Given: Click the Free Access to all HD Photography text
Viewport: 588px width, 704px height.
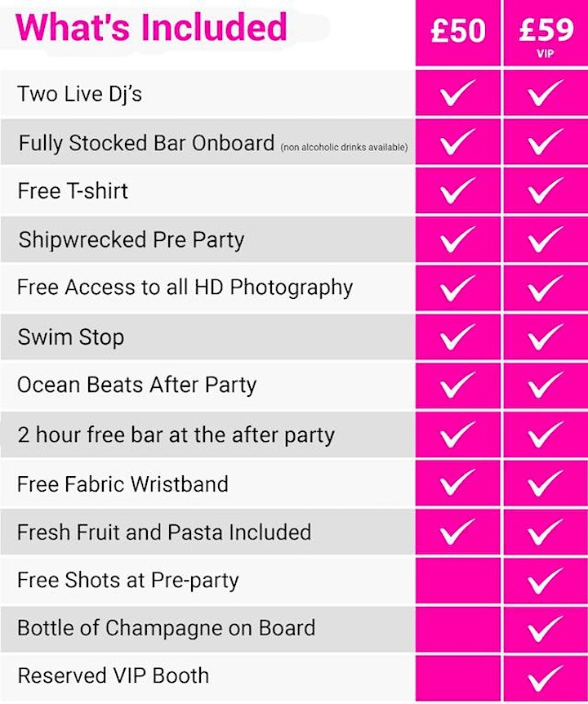Looking at the screenshot, I should [185, 287].
